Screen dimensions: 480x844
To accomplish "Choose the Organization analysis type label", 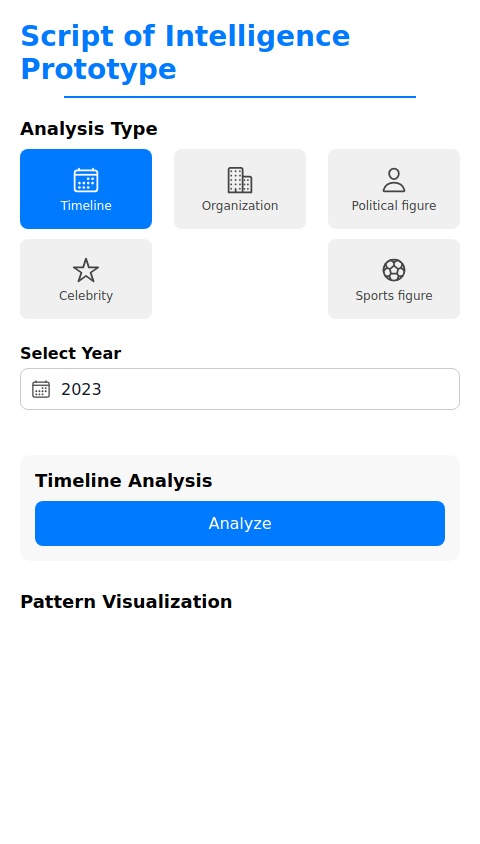I will (240, 206).
